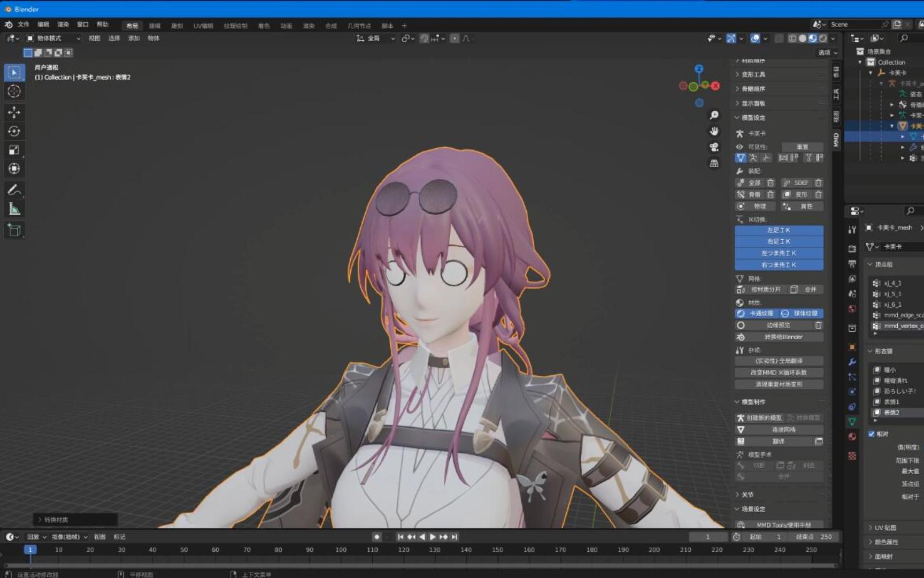Switch to the UV编辑 workspace tab
This screenshot has width=924, height=578.
[203, 26]
